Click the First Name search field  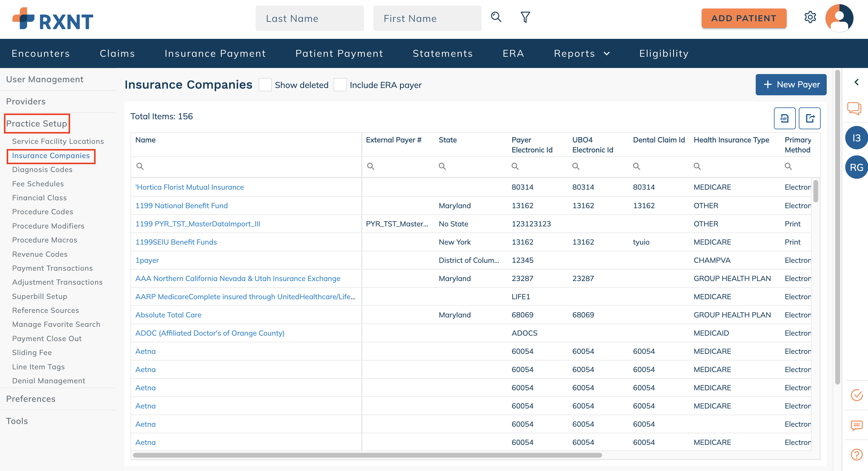[x=427, y=18]
